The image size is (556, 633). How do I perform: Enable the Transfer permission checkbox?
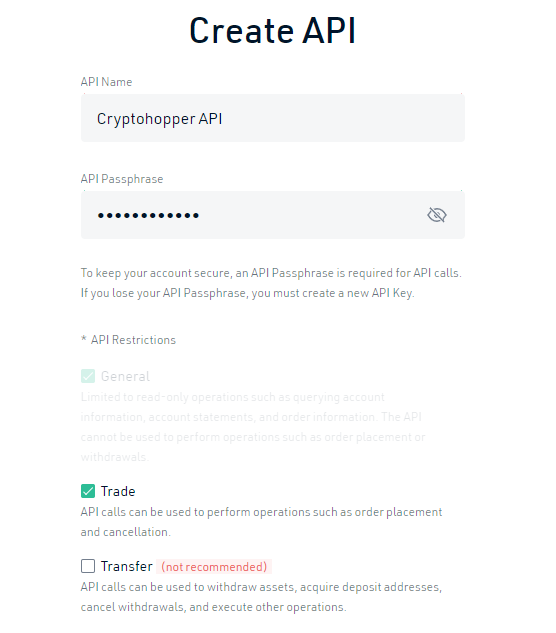pos(88,566)
